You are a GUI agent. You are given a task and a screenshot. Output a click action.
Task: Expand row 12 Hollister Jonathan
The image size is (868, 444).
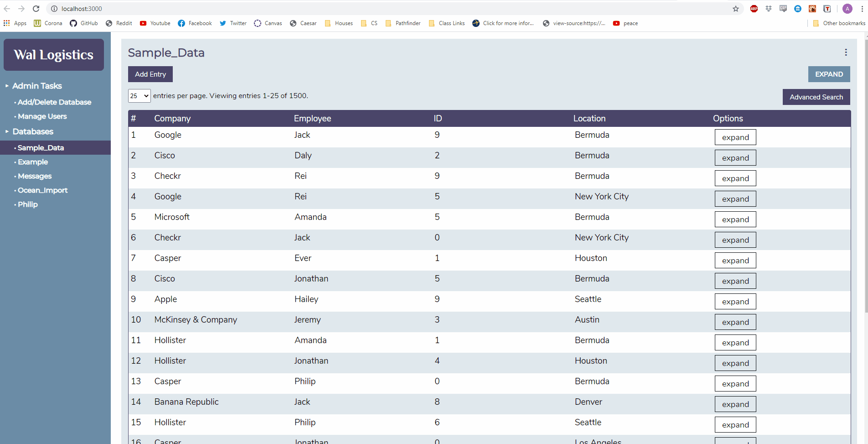[735, 363]
